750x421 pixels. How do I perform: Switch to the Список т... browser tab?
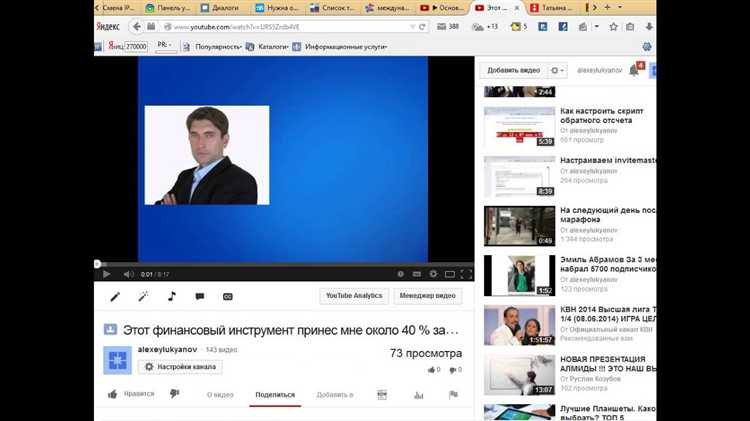pos(332,8)
